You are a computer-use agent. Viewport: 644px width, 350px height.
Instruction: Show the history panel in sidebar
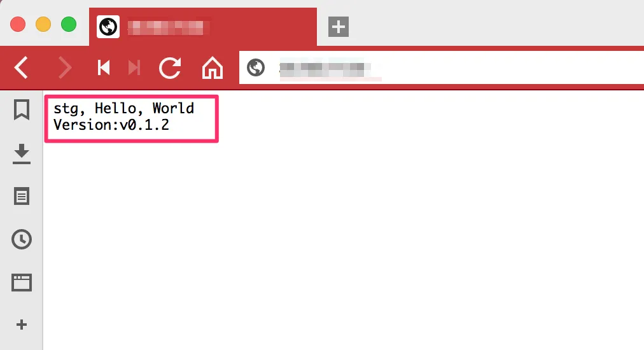click(22, 239)
